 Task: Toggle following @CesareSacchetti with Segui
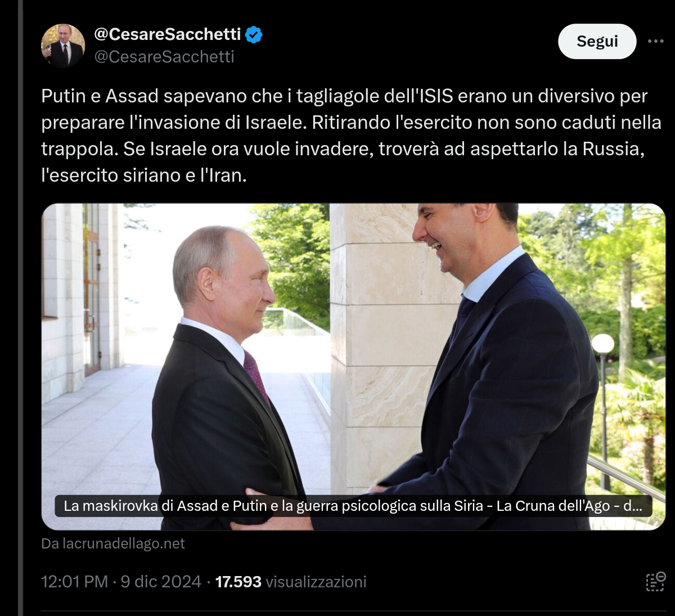pyautogui.click(x=597, y=41)
